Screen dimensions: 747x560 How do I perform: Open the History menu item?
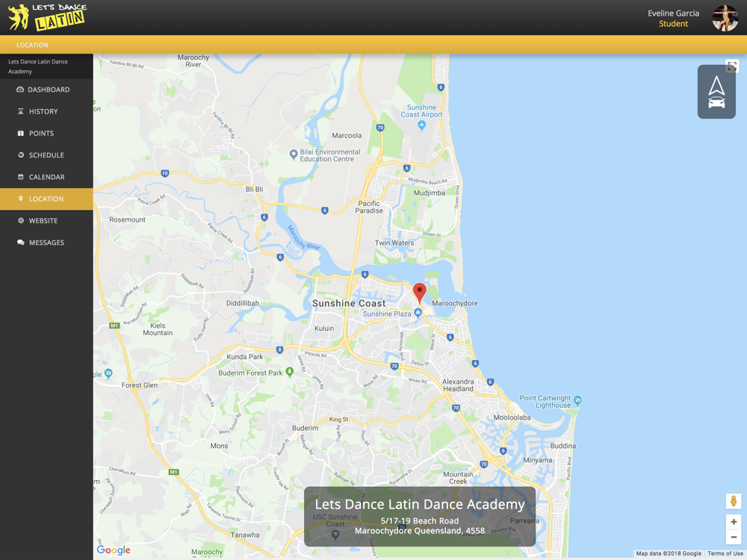point(46,111)
